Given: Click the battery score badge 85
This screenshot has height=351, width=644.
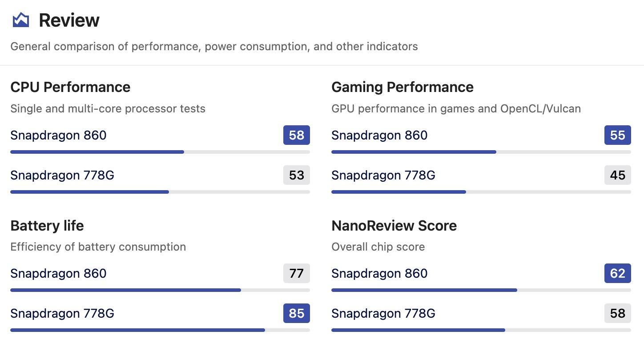Looking at the screenshot, I should [x=296, y=313].
